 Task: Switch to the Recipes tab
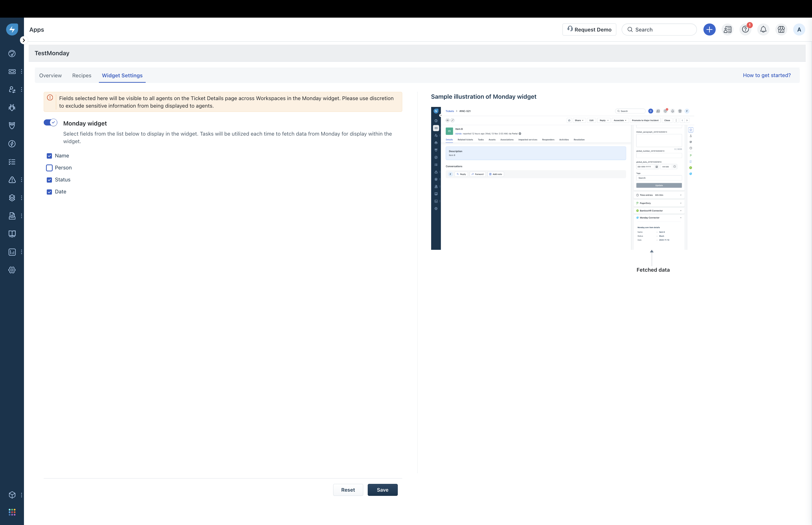point(82,75)
